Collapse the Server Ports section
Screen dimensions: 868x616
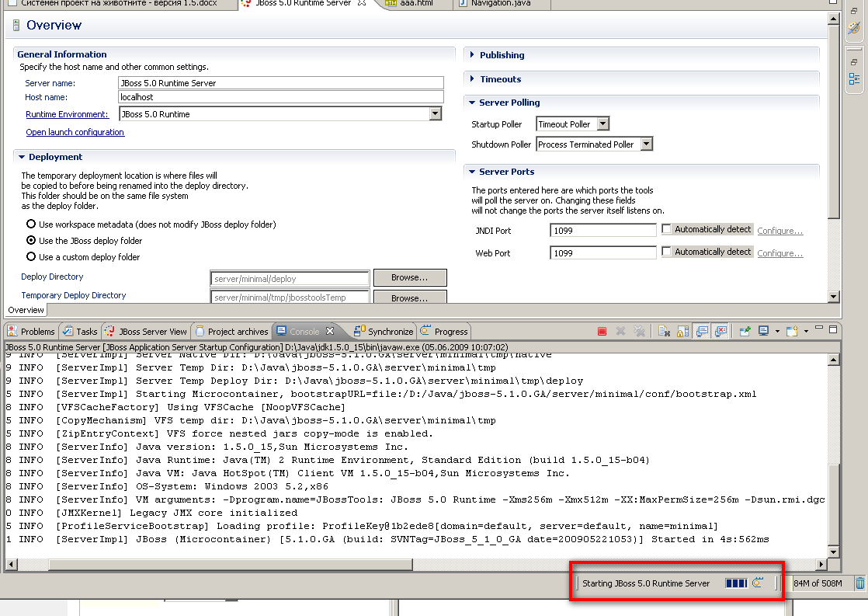[x=471, y=172]
